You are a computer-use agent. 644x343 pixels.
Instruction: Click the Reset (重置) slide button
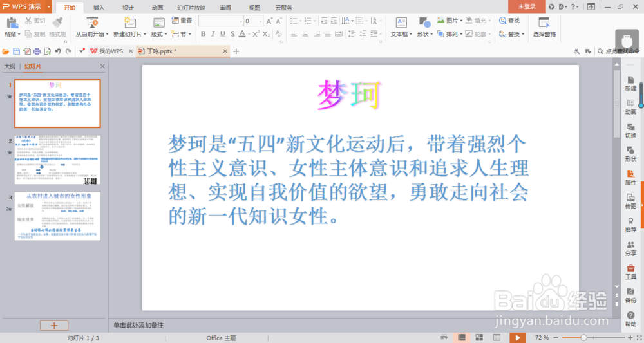click(x=182, y=20)
